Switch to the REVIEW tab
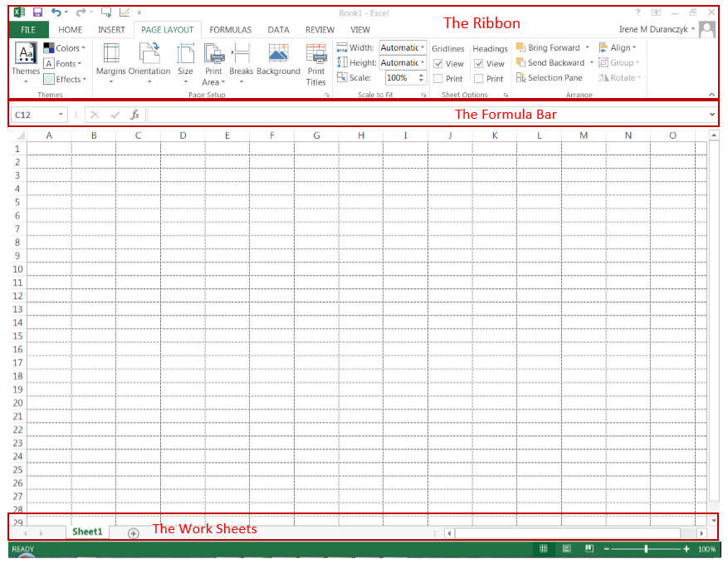Viewport: 728px width, 564px height. pos(320,30)
